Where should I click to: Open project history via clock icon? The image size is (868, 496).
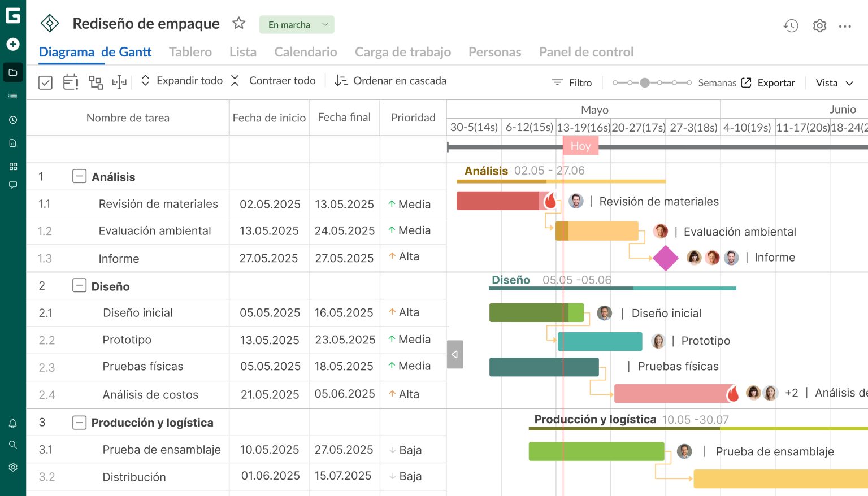click(x=791, y=25)
